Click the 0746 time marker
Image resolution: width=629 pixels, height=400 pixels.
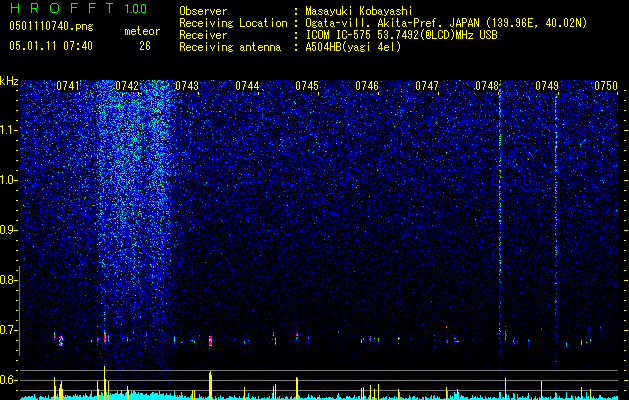pyautogui.click(x=367, y=86)
